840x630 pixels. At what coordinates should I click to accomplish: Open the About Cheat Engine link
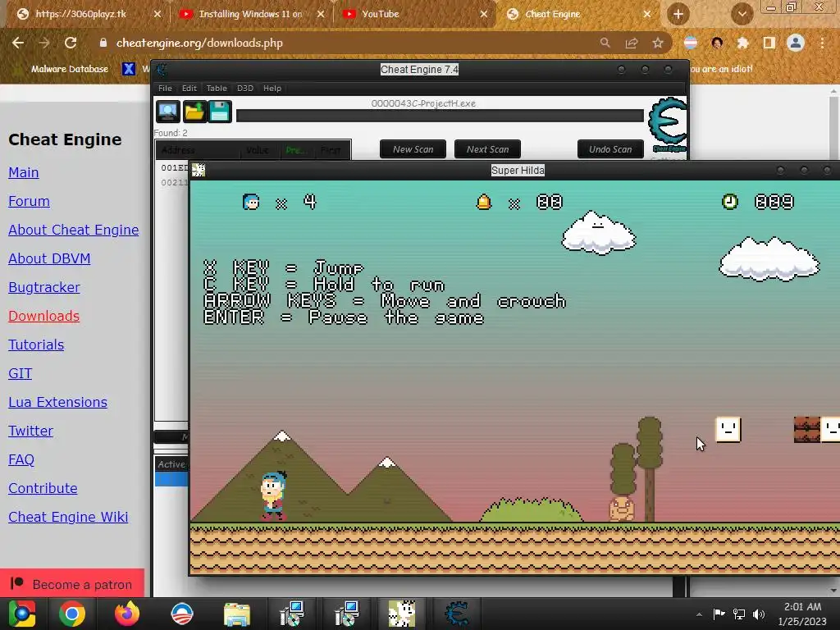pyautogui.click(x=73, y=230)
